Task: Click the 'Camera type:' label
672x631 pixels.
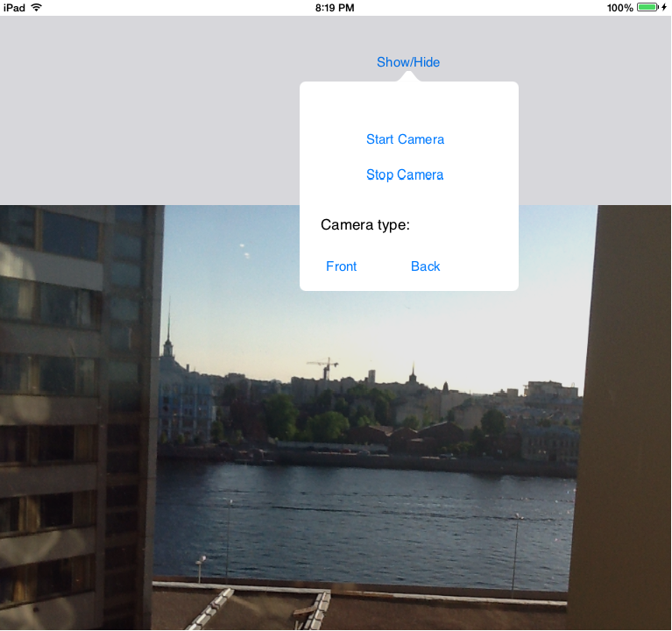Action: pyautogui.click(x=365, y=225)
